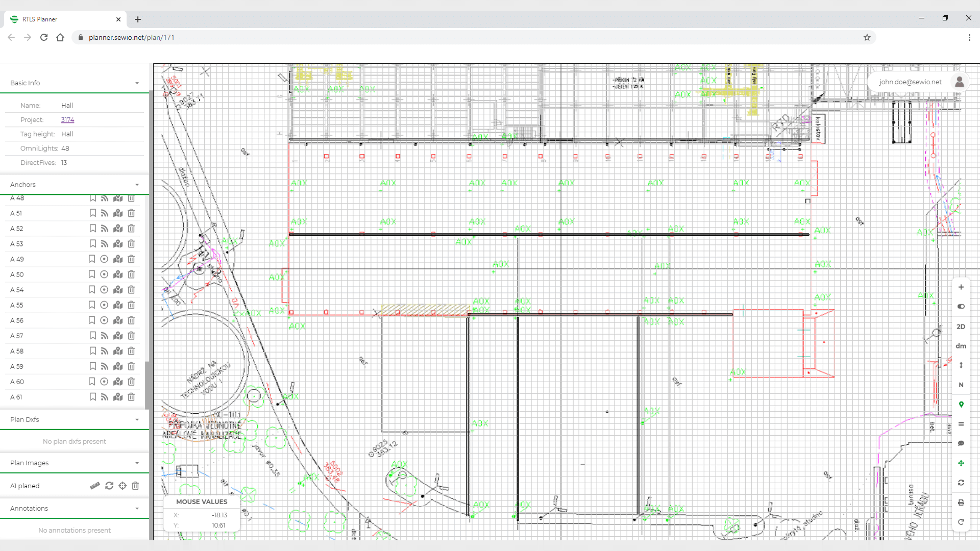Toggle the 2D view mode button
980x551 pixels.
coord(961,327)
